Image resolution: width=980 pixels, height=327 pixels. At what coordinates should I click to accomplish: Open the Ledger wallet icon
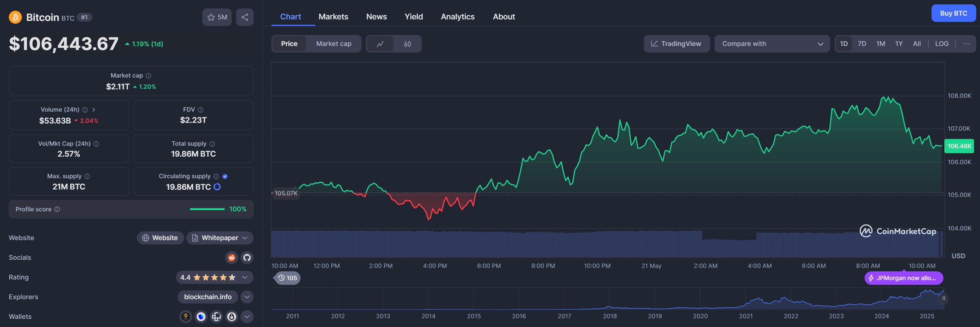216,316
